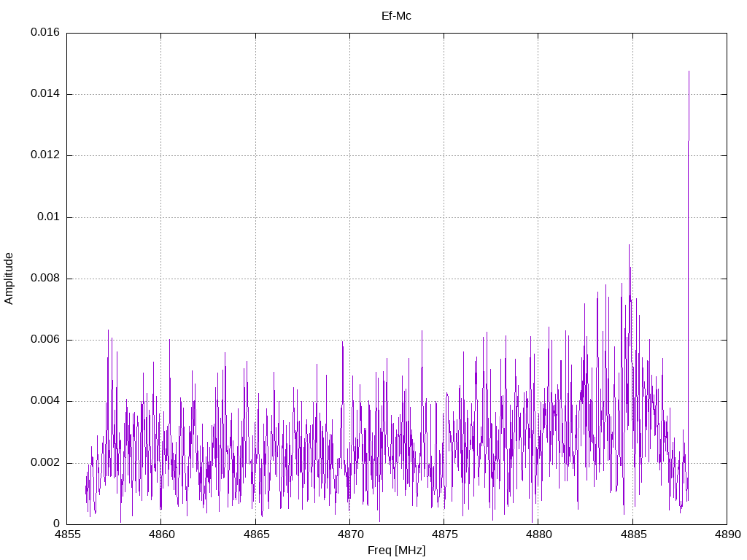
Task: Click the 0.004 y-axis tick label
Action: pos(45,401)
